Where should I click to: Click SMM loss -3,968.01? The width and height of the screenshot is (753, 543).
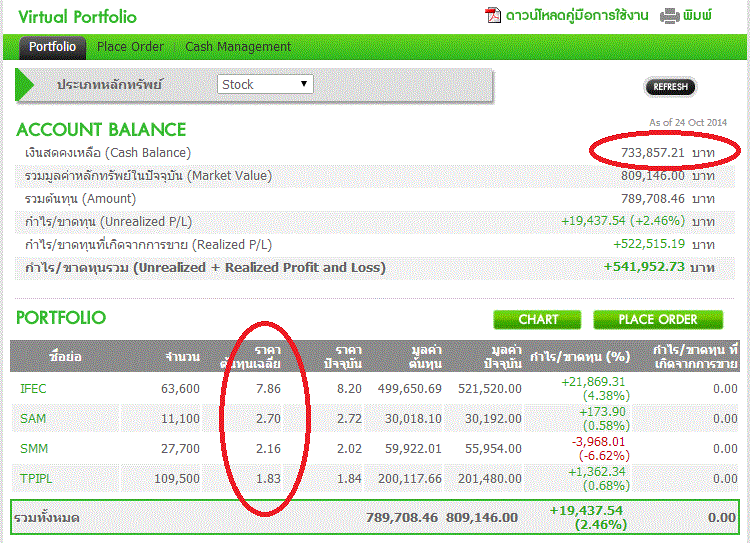click(x=598, y=442)
